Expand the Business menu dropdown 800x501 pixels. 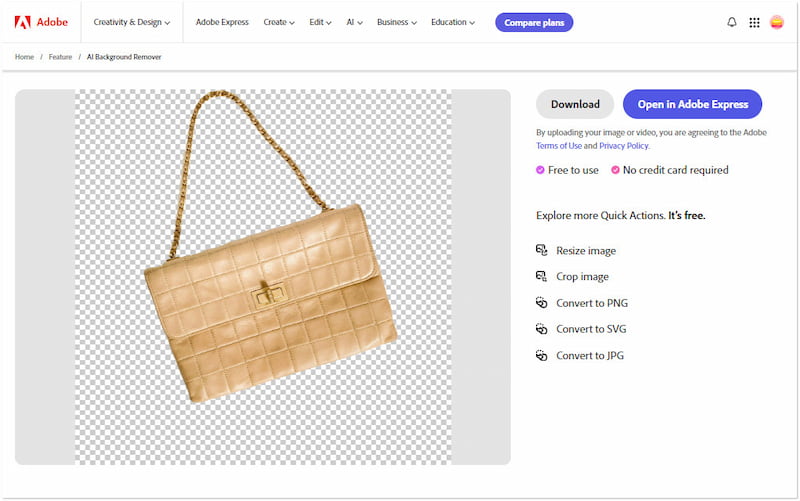tap(397, 22)
